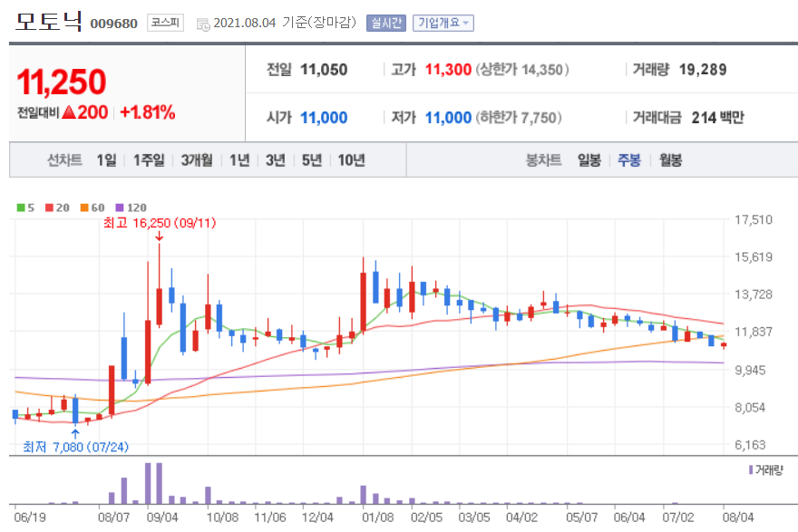Click the 11,837 y-axis price label

point(754,332)
